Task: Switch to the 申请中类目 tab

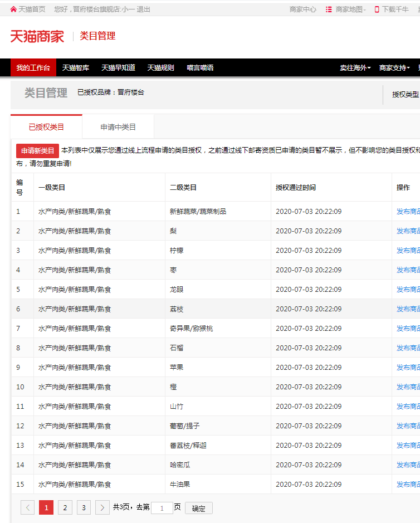Action: tap(118, 127)
